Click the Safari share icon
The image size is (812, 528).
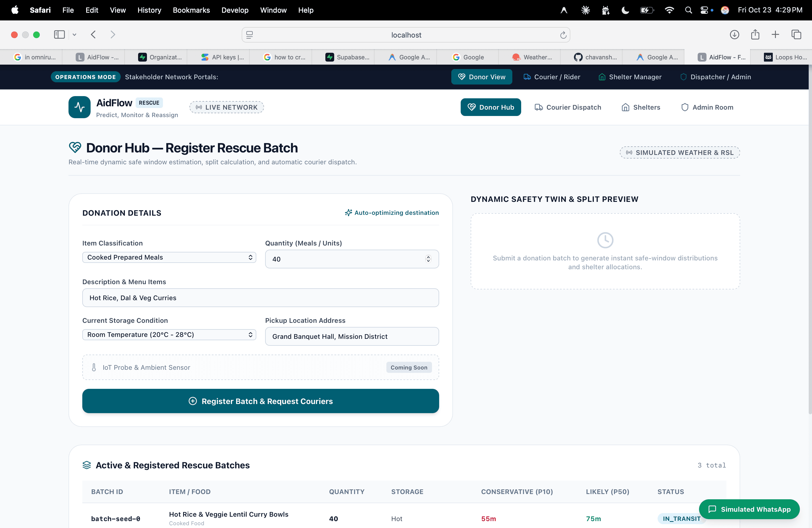[755, 35]
